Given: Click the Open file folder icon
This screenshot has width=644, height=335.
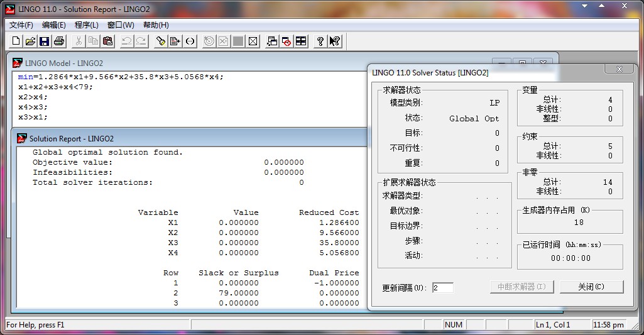Looking at the screenshot, I should tap(30, 41).
